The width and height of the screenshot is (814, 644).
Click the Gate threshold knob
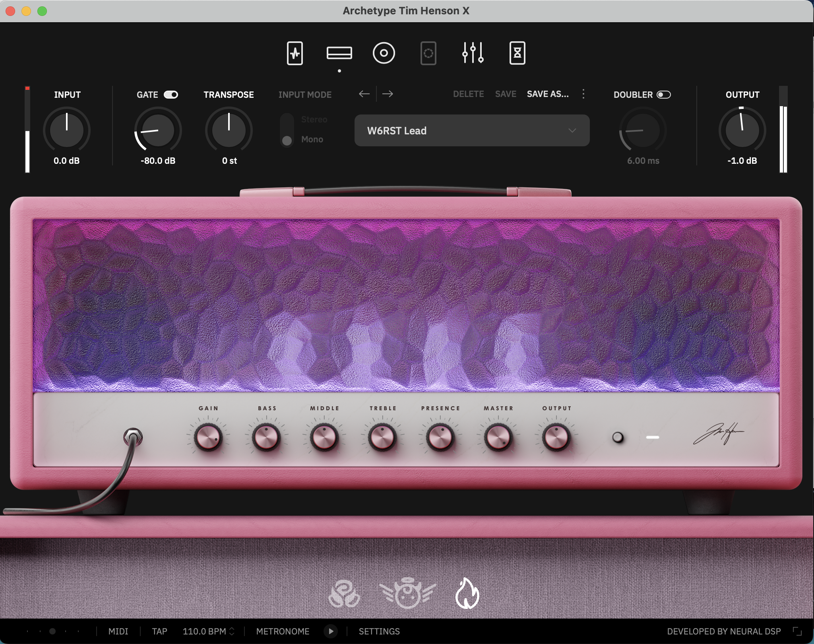(x=158, y=130)
